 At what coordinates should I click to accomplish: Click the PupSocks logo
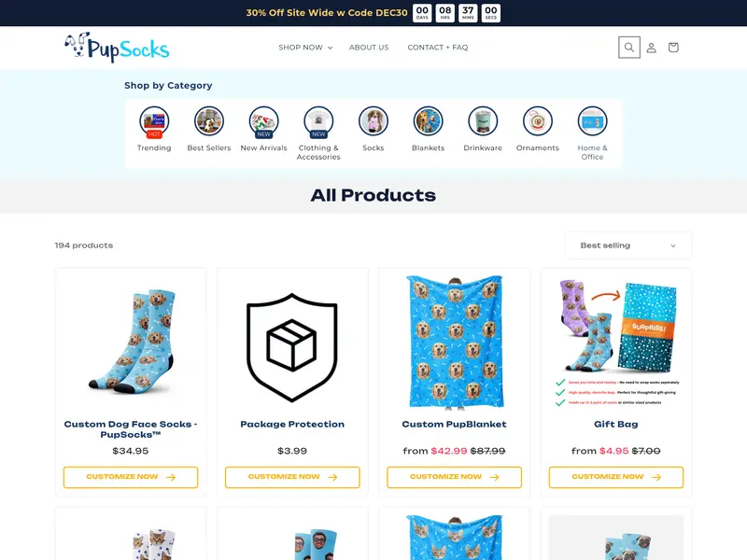(x=118, y=48)
